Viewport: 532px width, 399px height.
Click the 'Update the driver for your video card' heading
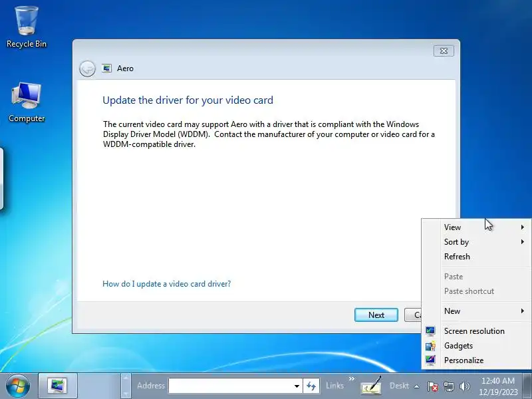[x=188, y=100]
